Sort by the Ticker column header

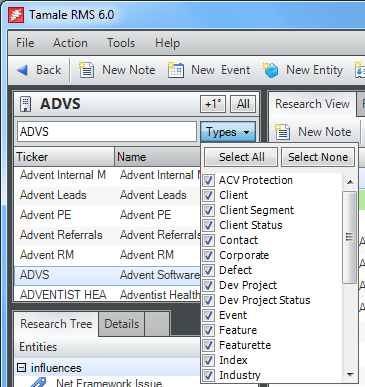coord(64,157)
